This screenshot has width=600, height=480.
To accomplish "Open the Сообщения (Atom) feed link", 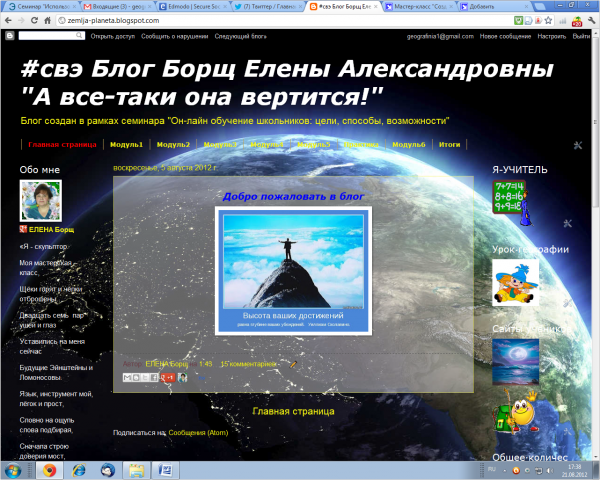I will (198, 433).
